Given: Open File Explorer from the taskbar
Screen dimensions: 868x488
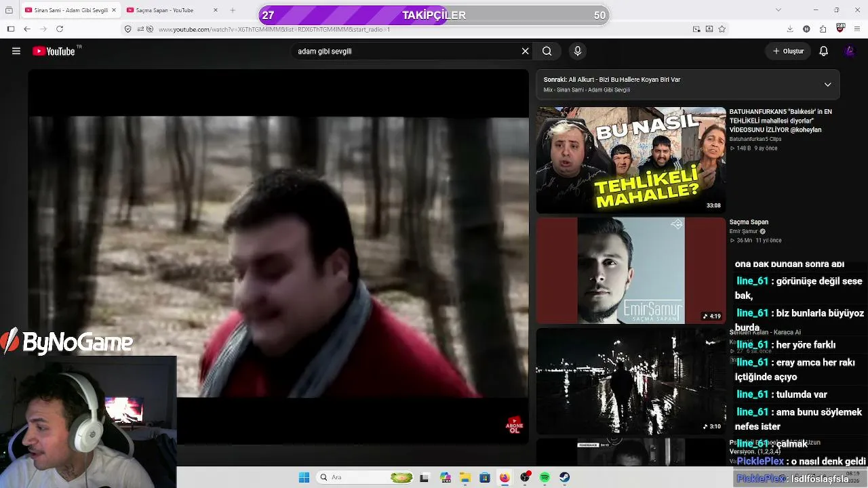Looking at the screenshot, I should tap(465, 477).
